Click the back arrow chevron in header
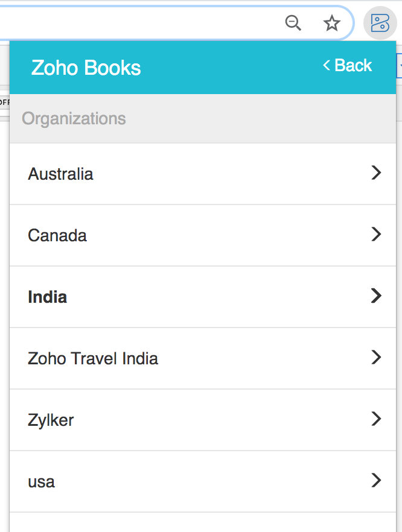The width and height of the screenshot is (402, 532). point(327,65)
